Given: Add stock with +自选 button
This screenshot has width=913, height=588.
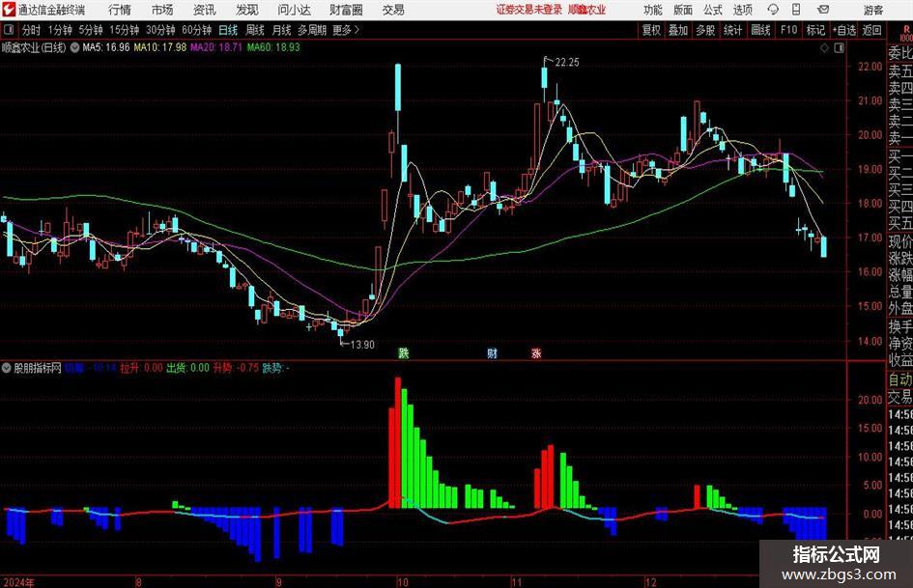Looking at the screenshot, I should click(x=843, y=30).
